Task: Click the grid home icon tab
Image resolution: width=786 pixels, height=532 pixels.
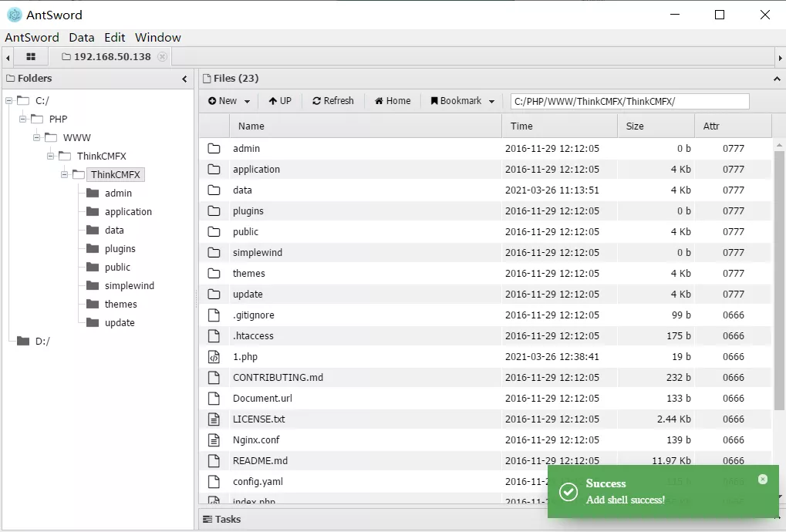Action: [x=31, y=57]
